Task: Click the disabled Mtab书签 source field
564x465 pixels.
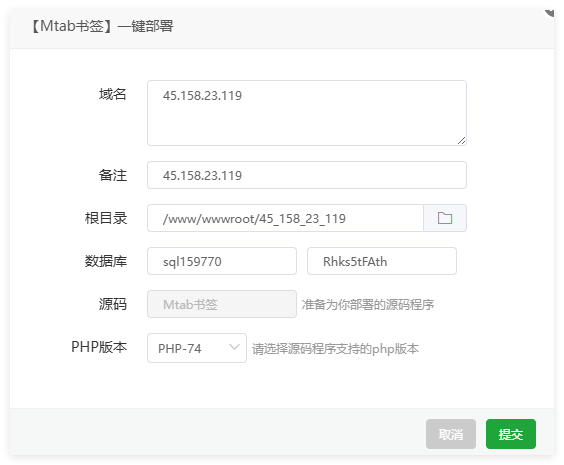Action: pyautogui.click(x=222, y=304)
